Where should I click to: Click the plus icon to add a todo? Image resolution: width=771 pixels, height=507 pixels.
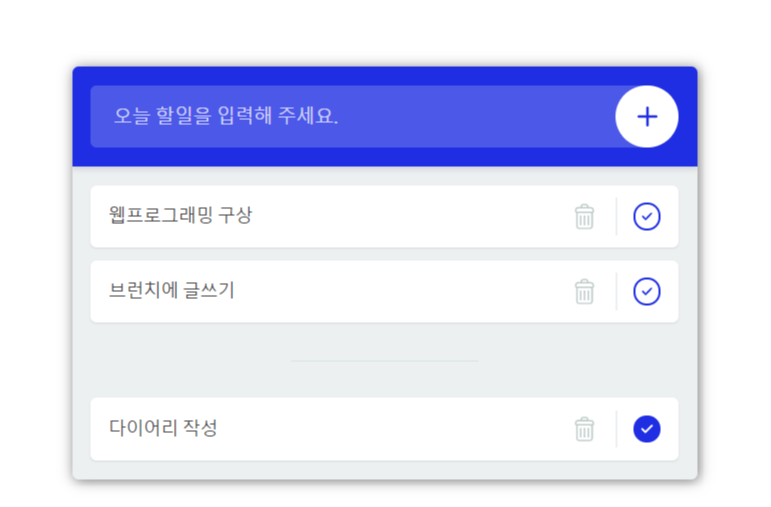point(647,117)
